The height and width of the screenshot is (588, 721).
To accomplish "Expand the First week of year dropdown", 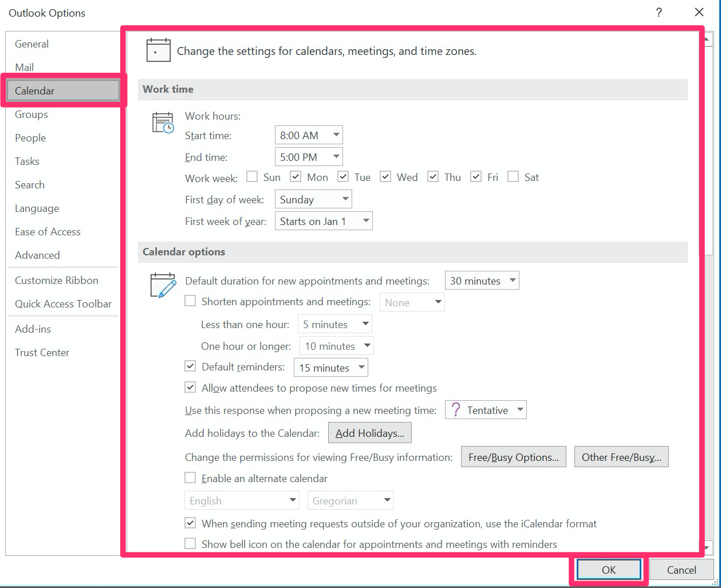I will pos(324,221).
